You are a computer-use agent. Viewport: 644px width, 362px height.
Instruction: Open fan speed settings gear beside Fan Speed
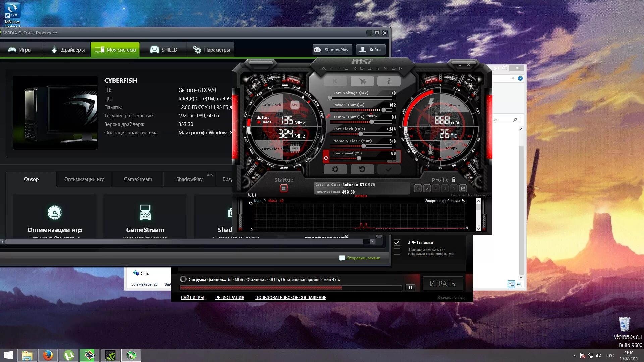(326, 158)
